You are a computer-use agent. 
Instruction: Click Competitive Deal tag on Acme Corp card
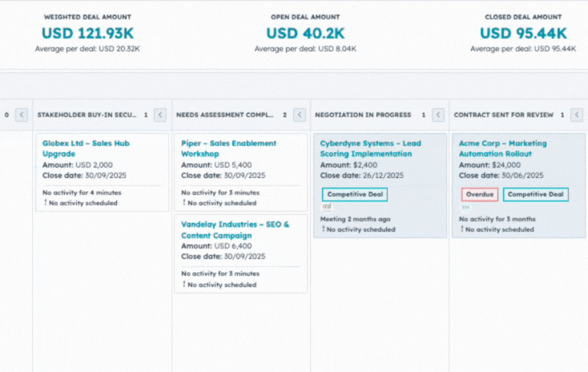pyautogui.click(x=535, y=195)
